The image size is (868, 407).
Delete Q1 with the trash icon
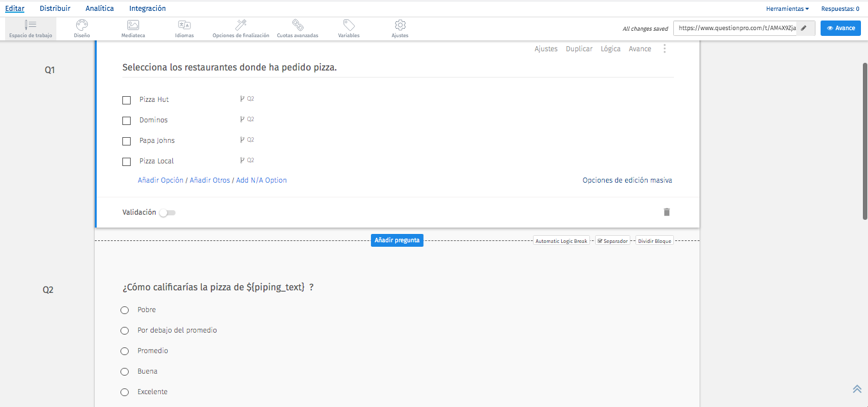(667, 212)
